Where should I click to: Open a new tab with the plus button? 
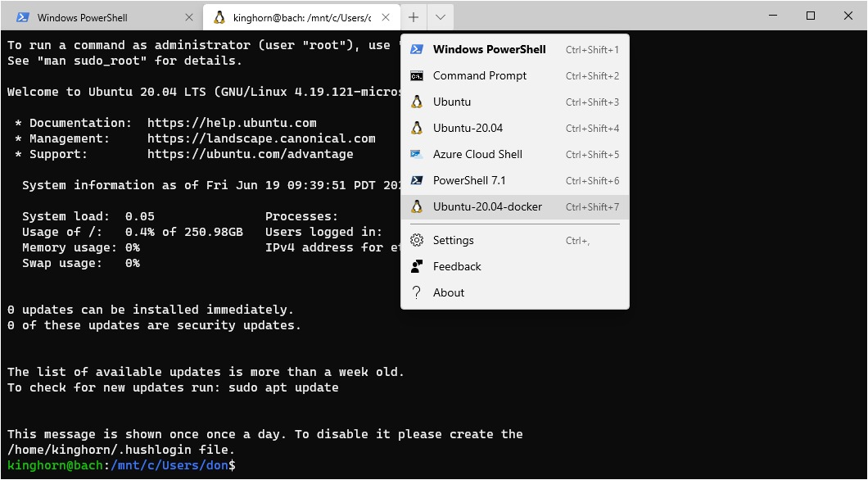[414, 17]
